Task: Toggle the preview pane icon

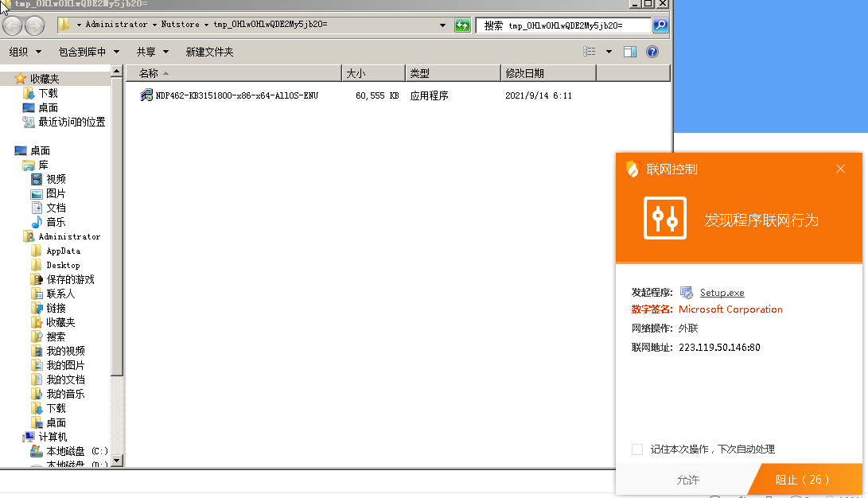Action: [x=630, y=52]
